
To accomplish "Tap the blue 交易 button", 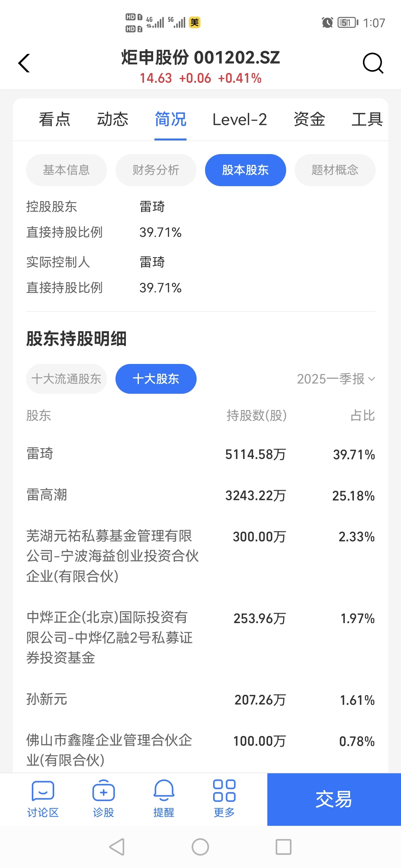I will 334,799.
